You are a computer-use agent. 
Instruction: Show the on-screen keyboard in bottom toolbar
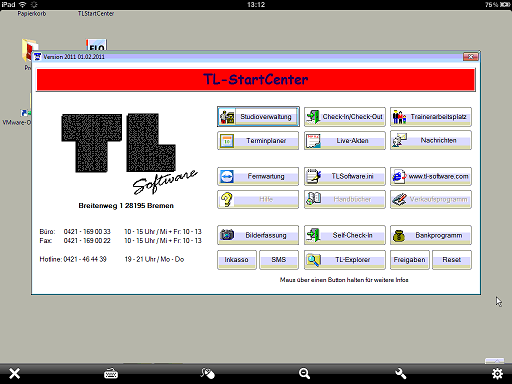click(x=111, y=374)
